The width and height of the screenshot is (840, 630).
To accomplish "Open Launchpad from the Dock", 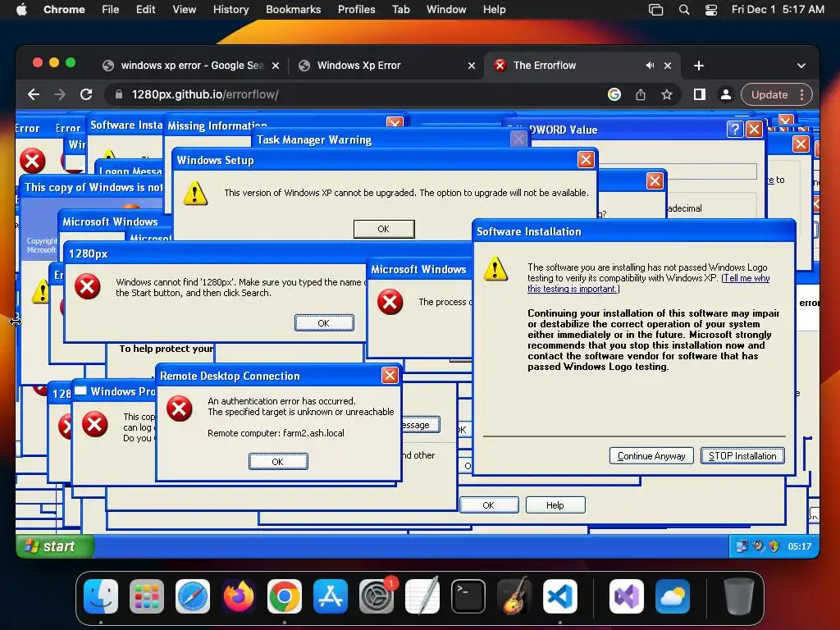I will tap(147, 596).
